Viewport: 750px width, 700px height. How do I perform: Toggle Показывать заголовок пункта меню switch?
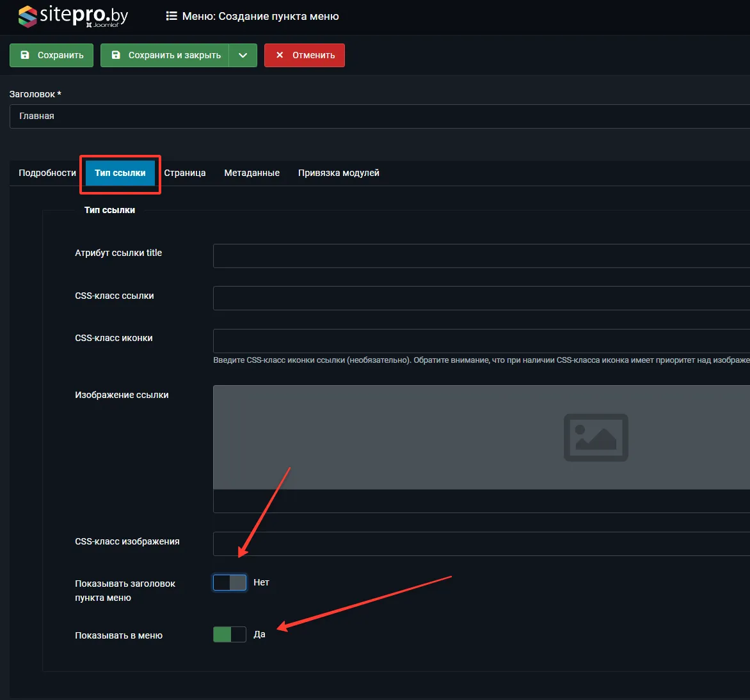(230, 582)
